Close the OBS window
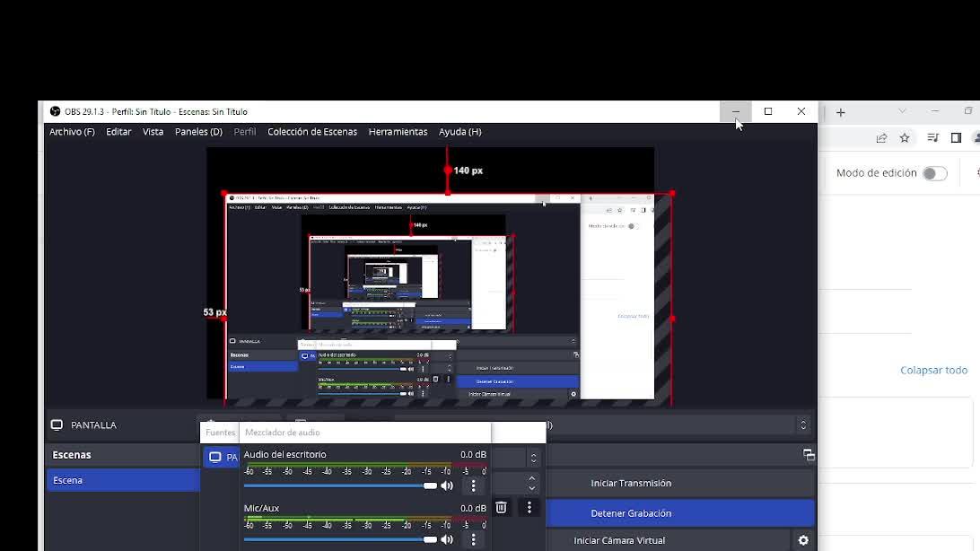 click(801, 111)
